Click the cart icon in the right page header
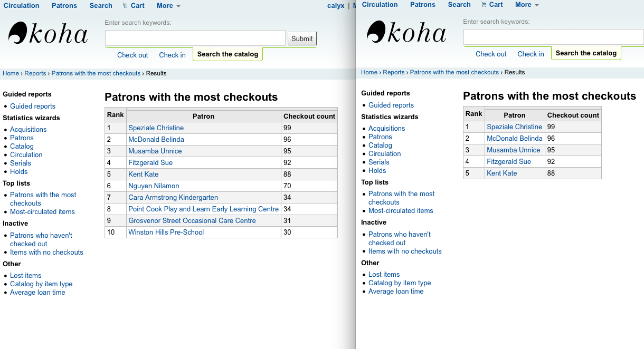Screen dimensions: 644x349 484,5
